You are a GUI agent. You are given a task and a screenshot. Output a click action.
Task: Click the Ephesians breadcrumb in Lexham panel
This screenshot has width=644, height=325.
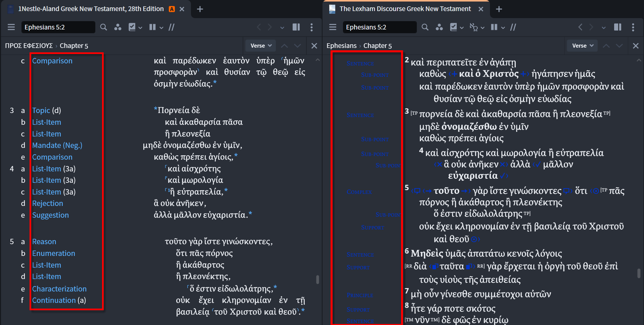[x=342, y=46]
